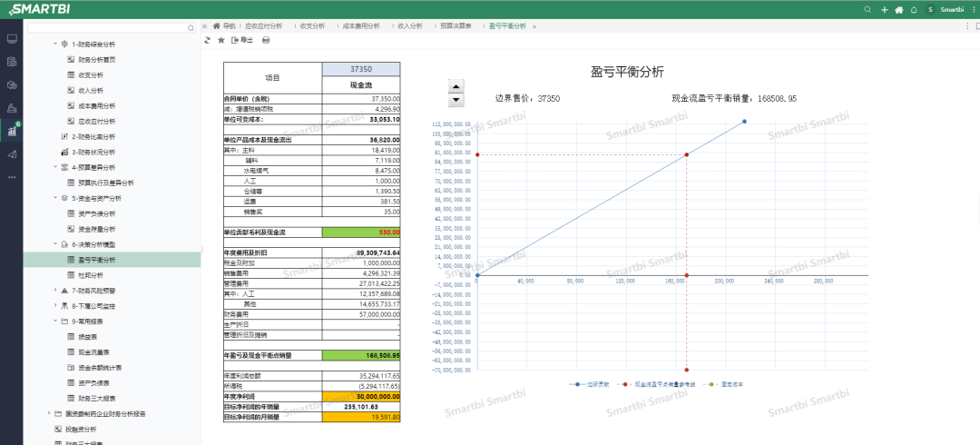Open the database icon in the left sidebar
This screenshot has height=445, width=980.
coord(12,62)
